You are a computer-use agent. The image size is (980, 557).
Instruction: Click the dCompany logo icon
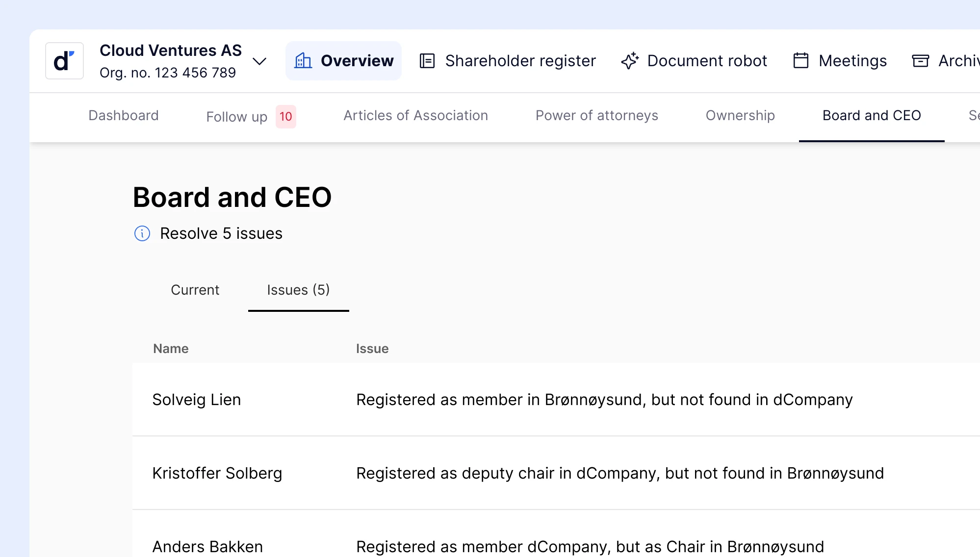click(64, 61)
